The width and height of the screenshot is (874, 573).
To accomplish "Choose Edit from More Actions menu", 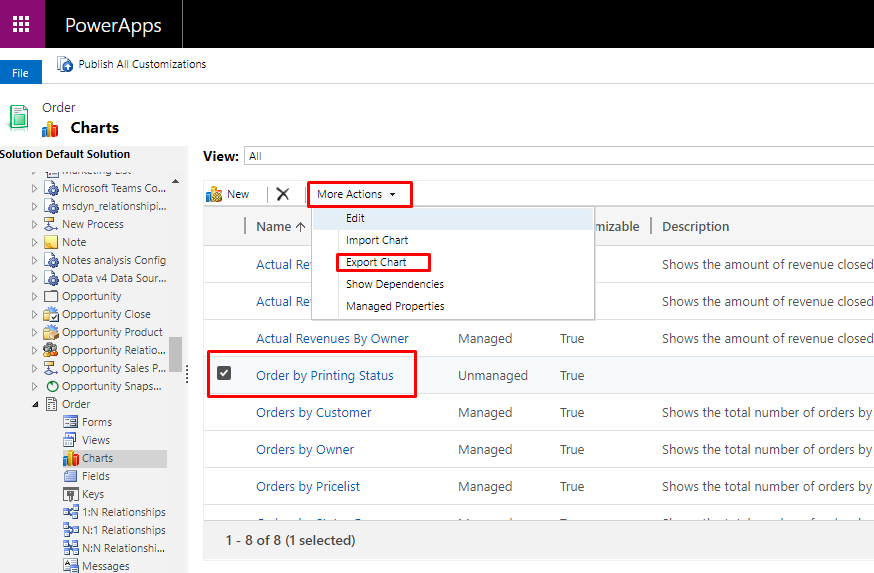I will (x=453, y=218).
